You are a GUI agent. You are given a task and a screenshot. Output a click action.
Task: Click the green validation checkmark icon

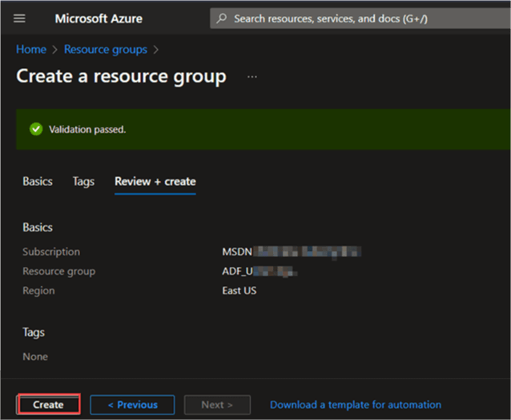35,129
